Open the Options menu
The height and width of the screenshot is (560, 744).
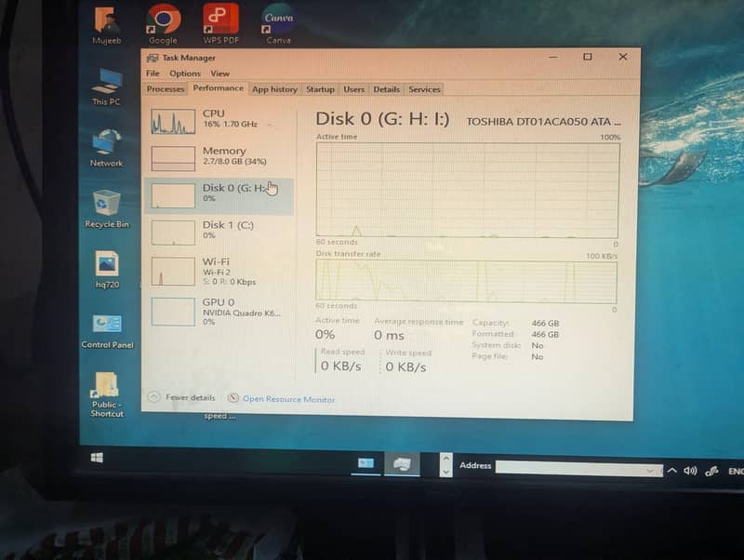pos(185,73)
